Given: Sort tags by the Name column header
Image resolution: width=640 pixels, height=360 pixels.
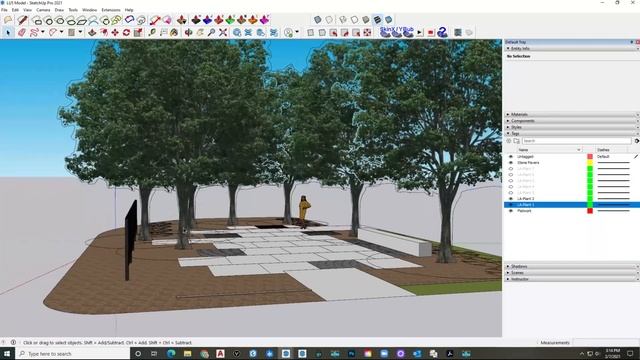Looking at the screenshot, I should point(549,150).
